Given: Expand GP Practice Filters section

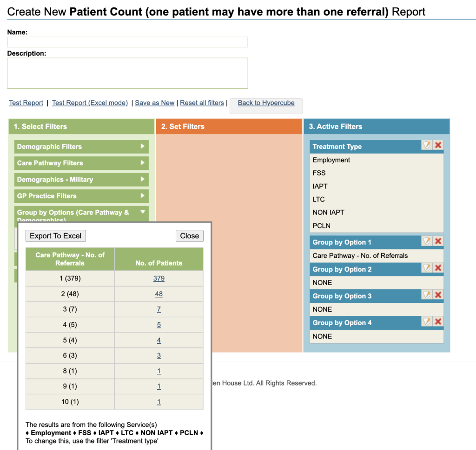Looking at the screenshot, I should click(x=81, y=196).
